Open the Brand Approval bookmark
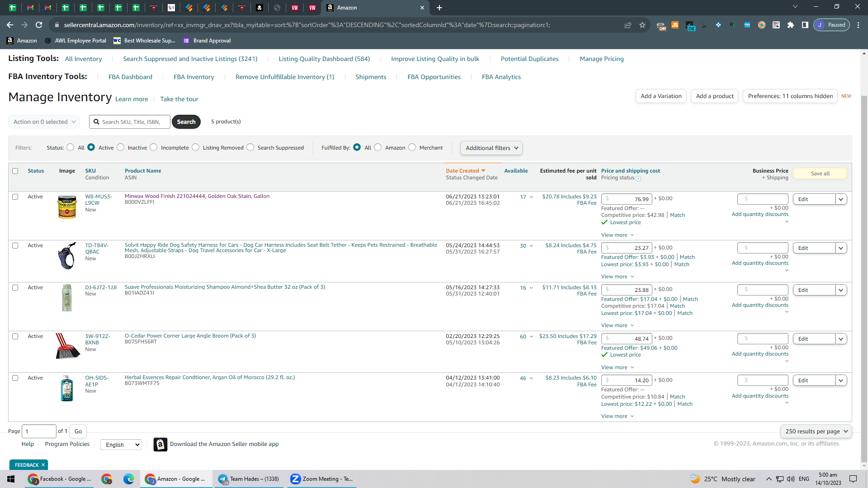The width and height of the screenshot is (868, 488). coord(207,41)
